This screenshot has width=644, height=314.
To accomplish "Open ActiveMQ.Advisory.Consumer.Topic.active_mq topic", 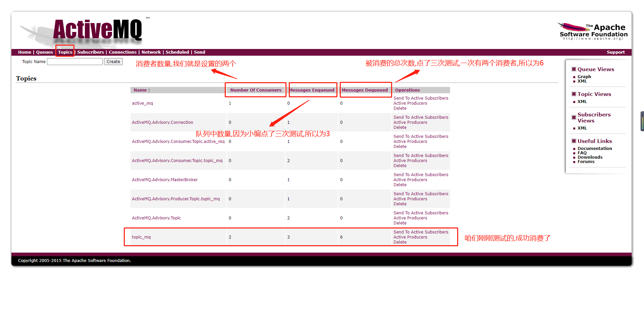I will 178,142.
